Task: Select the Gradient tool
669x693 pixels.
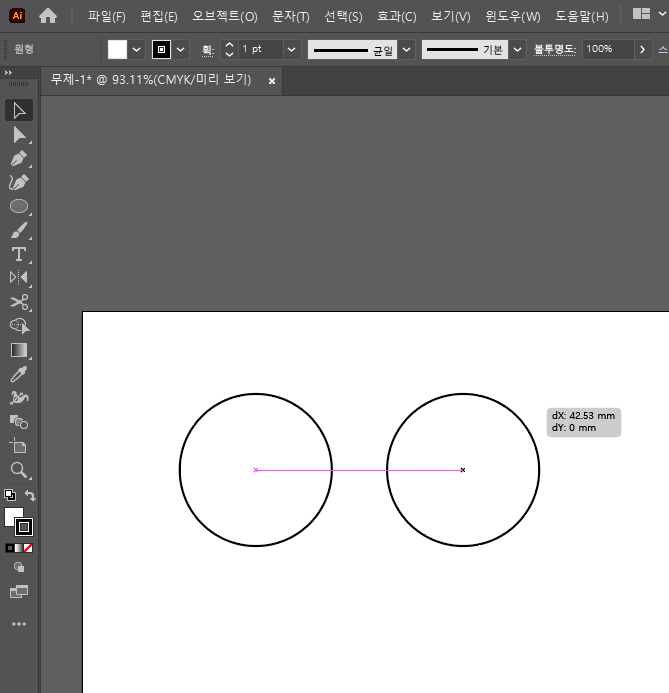Action: pos(19,350)
